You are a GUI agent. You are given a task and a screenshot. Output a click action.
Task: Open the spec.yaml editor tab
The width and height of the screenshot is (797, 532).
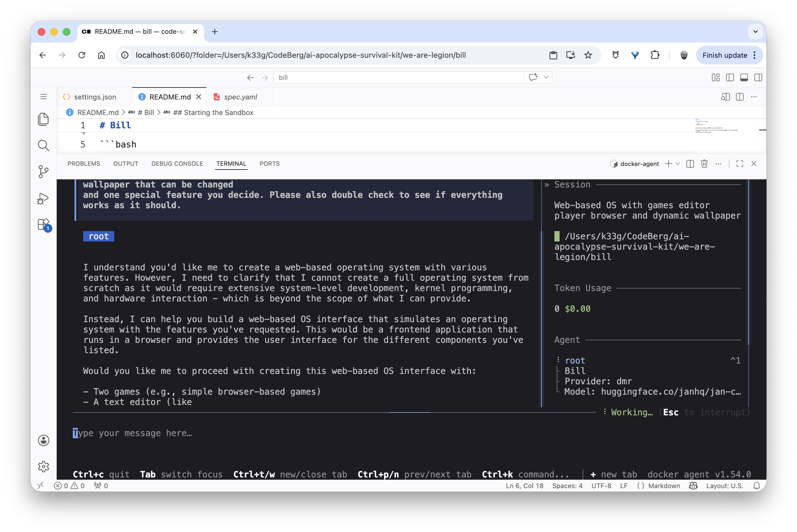click(x=240, y=97)
